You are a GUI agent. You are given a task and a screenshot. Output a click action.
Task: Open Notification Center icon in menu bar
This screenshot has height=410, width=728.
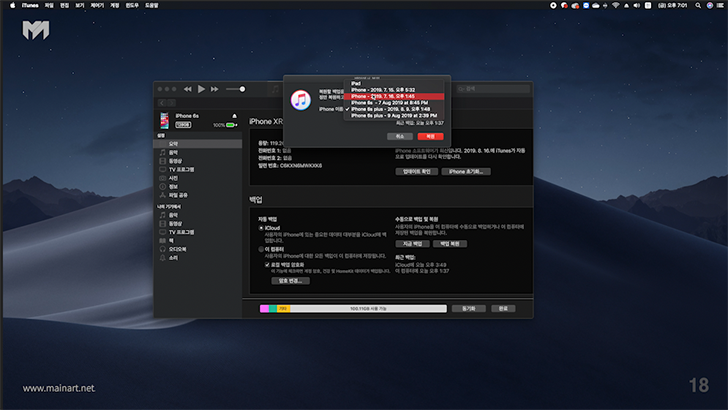coord(721,6)
